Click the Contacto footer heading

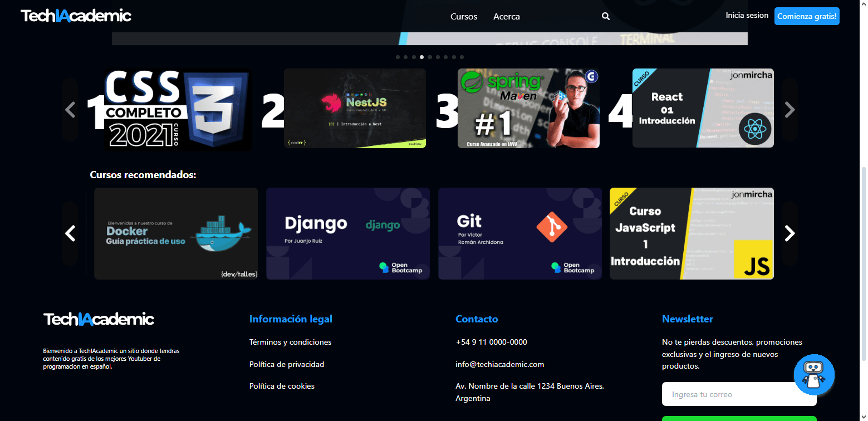point(477,319)
